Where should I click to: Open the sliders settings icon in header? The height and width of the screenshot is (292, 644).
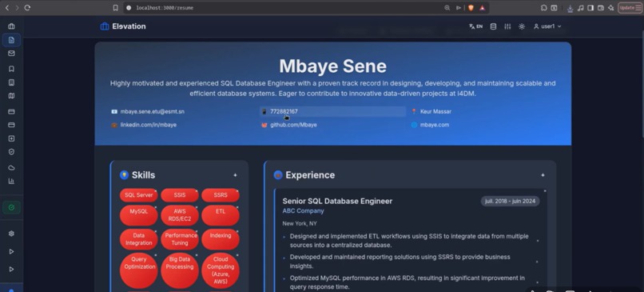(x=507, y=26)
